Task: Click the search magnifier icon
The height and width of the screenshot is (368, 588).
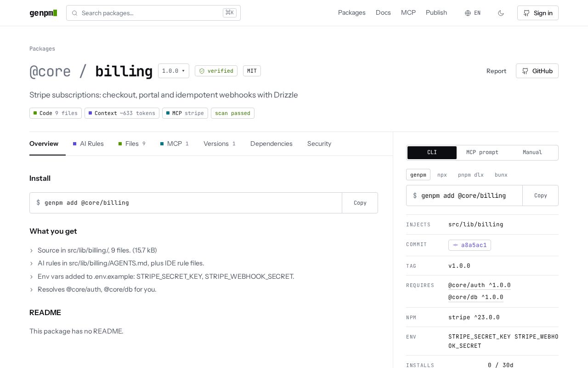Action: (74, 13)
